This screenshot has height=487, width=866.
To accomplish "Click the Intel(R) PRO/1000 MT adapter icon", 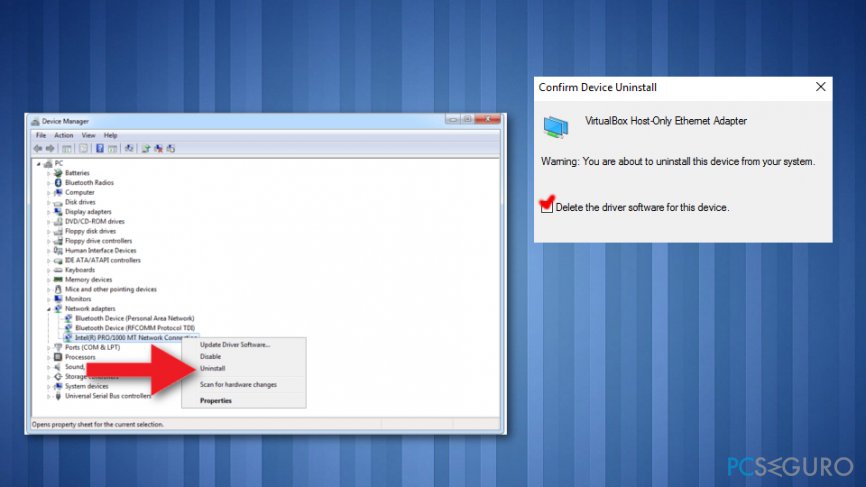I will (68, 338).
